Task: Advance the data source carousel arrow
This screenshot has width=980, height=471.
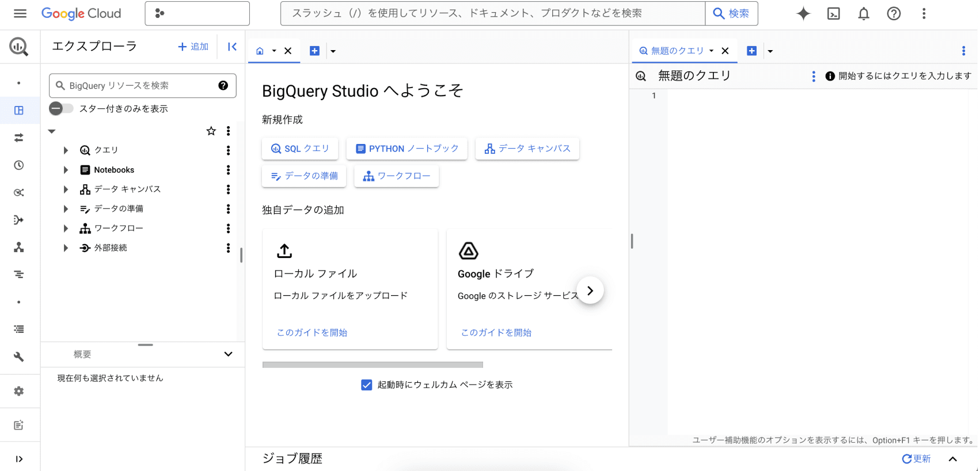Action: coord(590,291)
